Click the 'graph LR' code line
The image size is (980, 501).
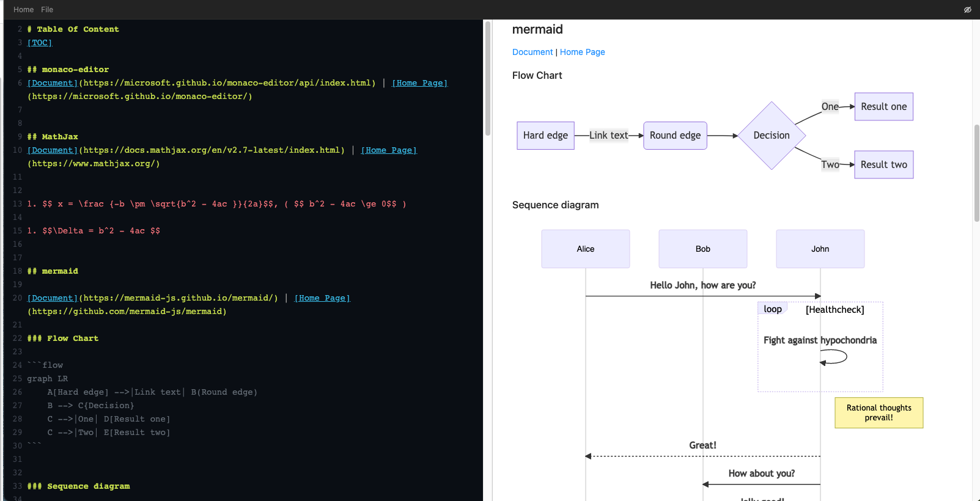tap(48, 379)
